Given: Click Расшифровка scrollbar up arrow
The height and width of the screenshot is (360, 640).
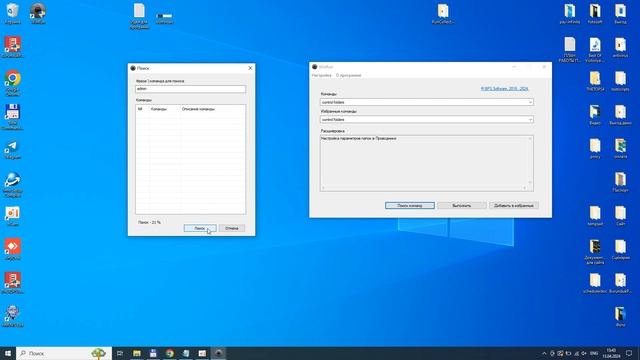Looking at the screenshot, I should coord(530,139).
